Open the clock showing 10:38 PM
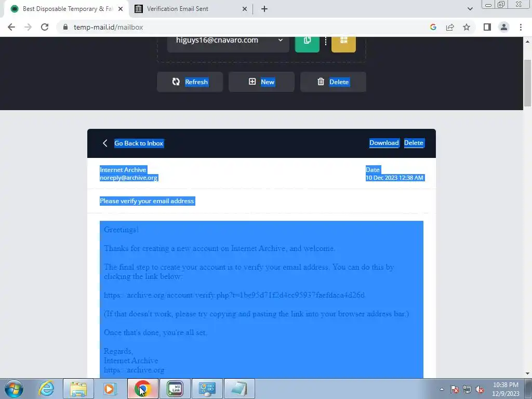 coord(506,389)
